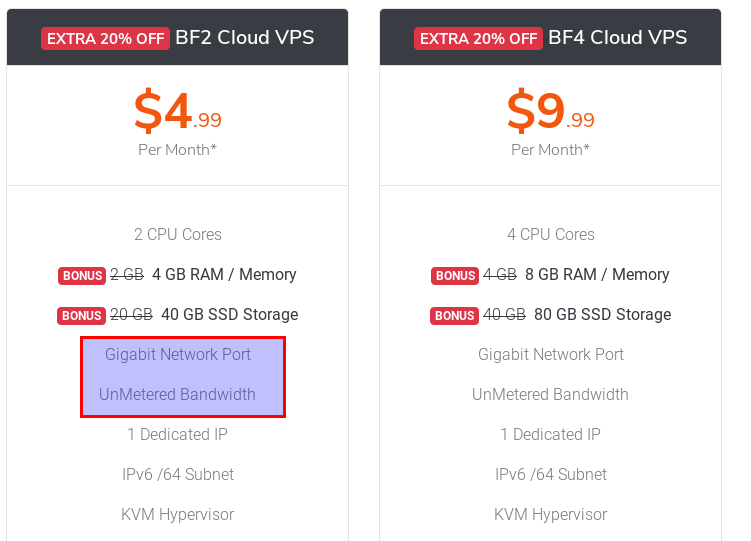Click BONUS badge beside BF2 SSD Storage
The height and width of the screenshot is (541, 751).
(x=82, y=315)
